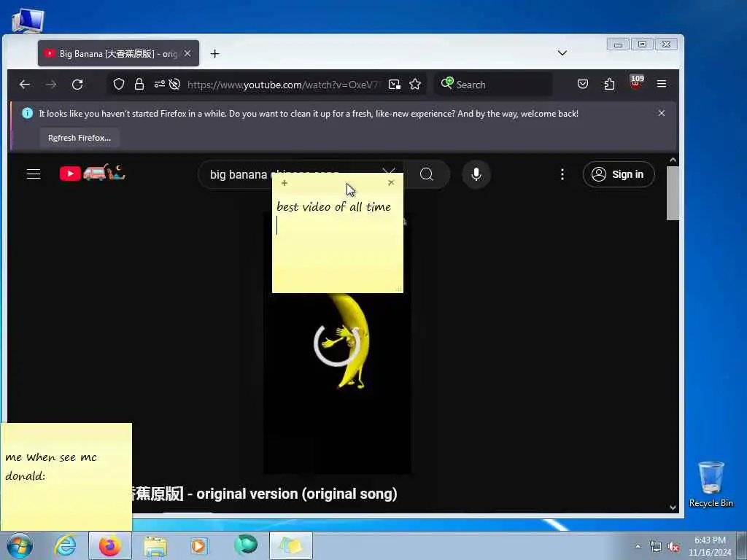Open Windows Media Player on taskbar
Image resolution: width=747 pixels, height=560 pixels.
[199, 546]
